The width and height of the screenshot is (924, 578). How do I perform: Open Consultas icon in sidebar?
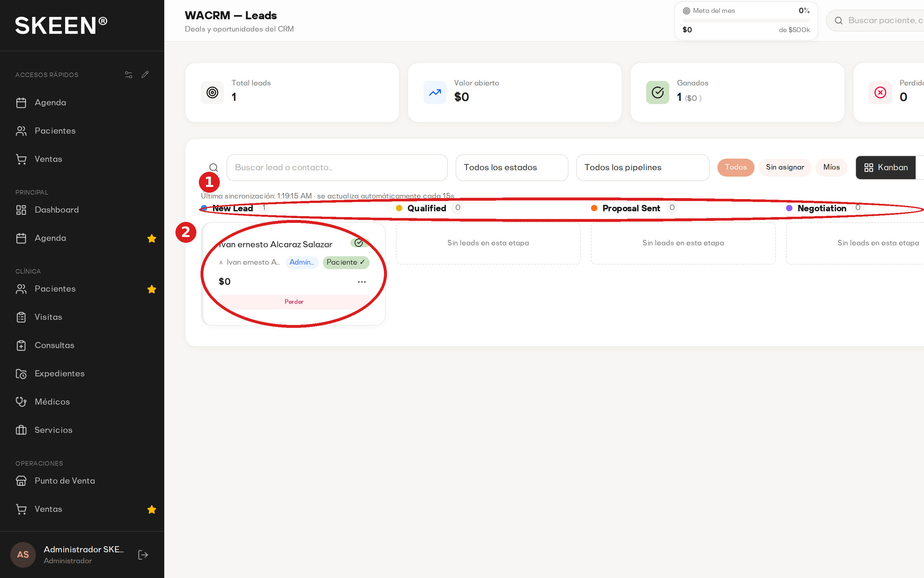pyautogui.click(x=21, y=346)
